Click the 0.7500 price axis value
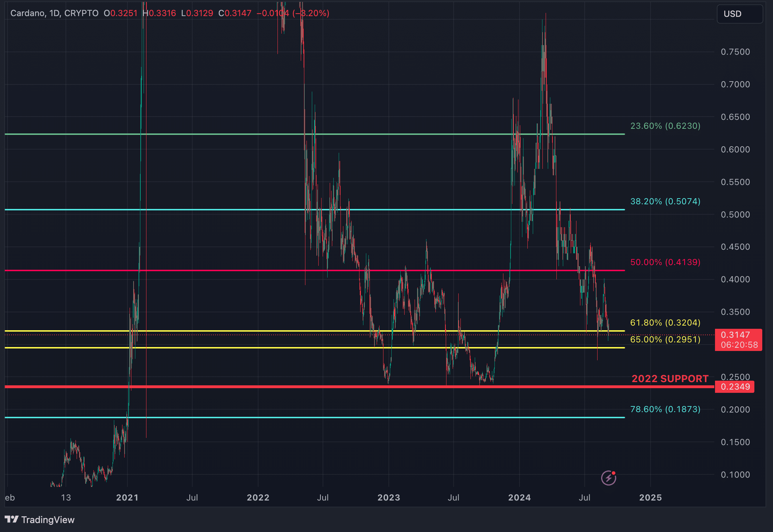Image resolution: width=773 pixels, height=532 pixels. click(735, 52)
